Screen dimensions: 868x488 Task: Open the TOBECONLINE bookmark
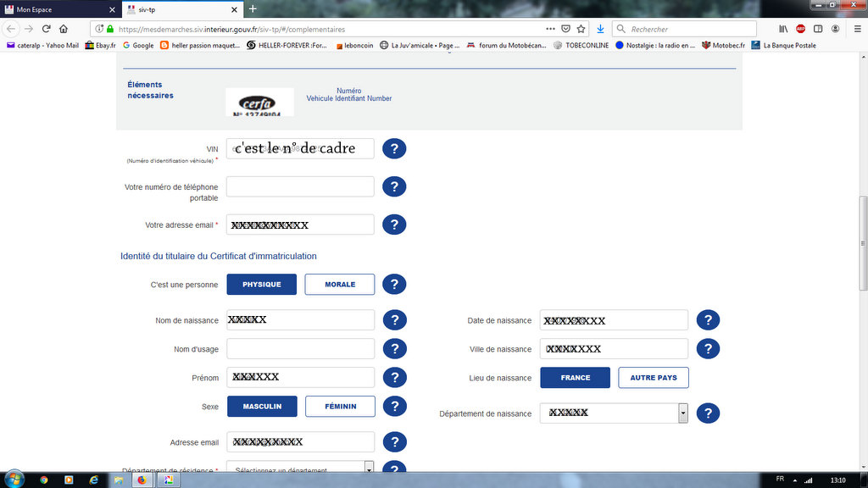581,46
